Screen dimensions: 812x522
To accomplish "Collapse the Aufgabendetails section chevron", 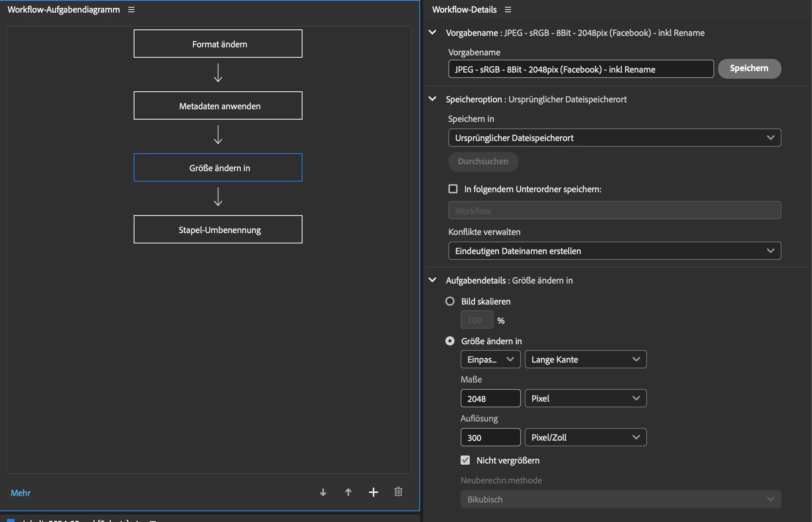I will pos(432,280).
